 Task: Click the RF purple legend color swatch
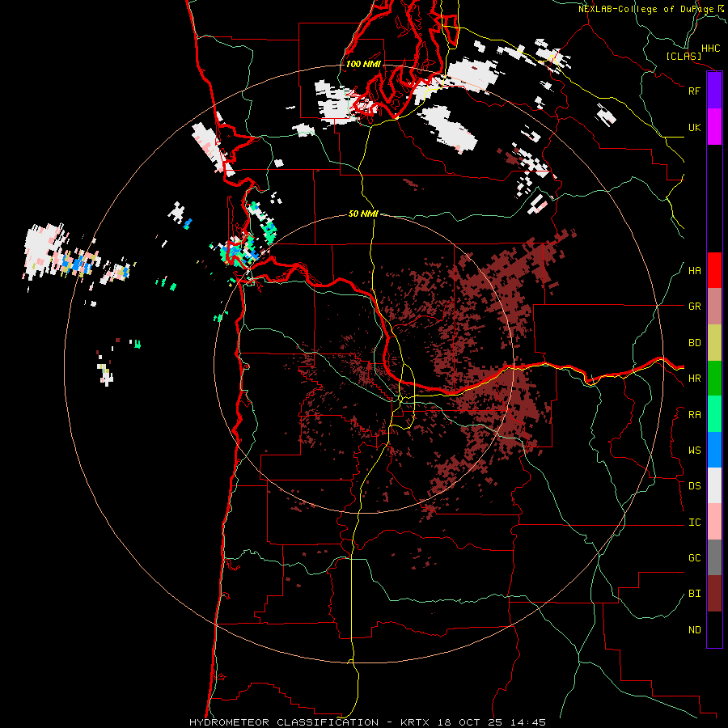pos(714,91)
